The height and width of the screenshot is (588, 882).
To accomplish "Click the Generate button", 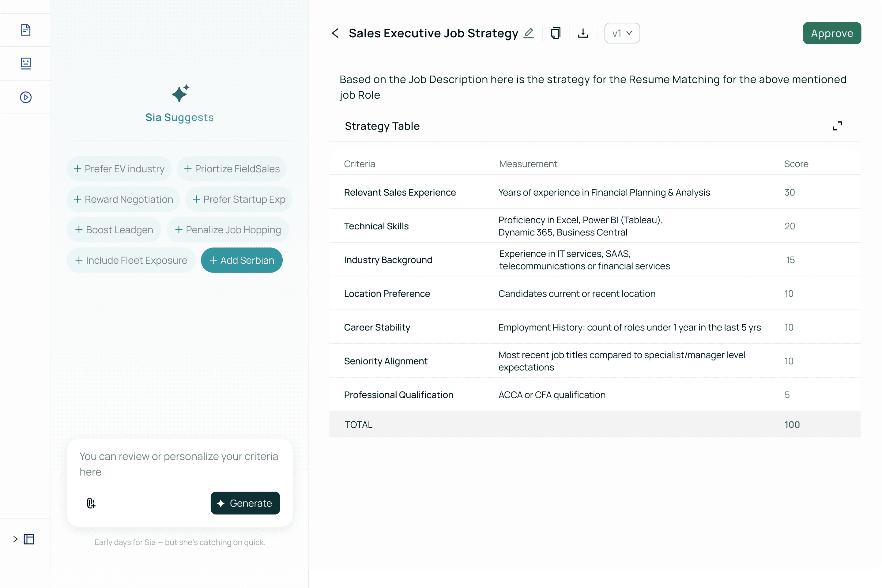I will coord(245,503).
